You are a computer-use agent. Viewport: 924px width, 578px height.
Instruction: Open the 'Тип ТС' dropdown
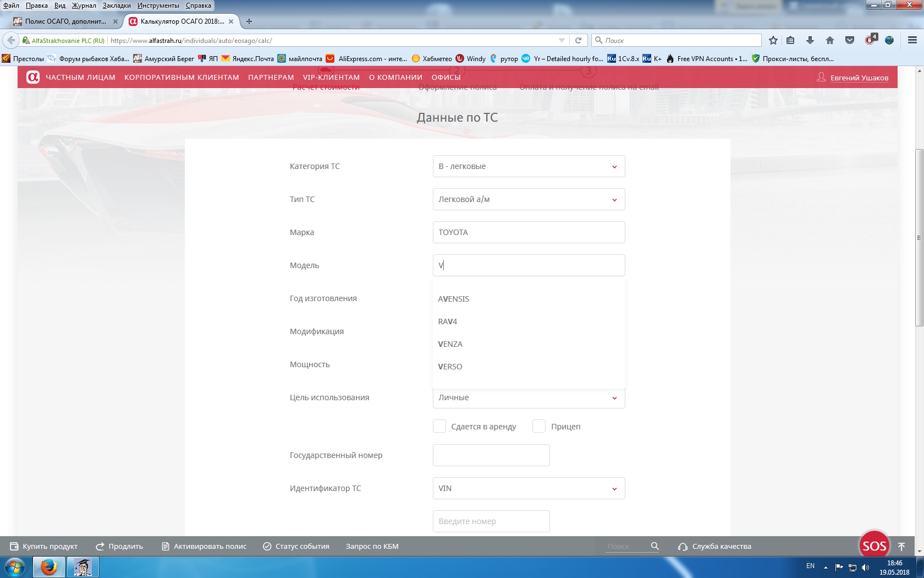click(529, 199)
